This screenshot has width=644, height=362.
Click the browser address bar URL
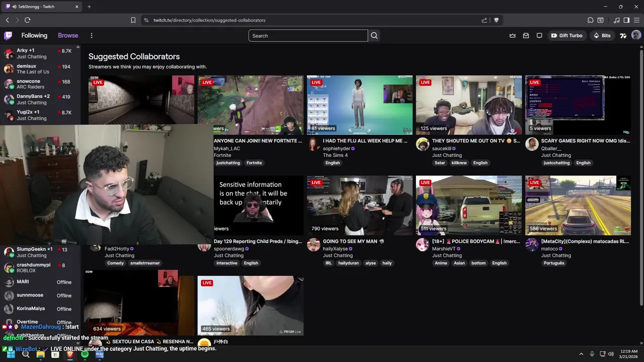(x=209, y=20)
